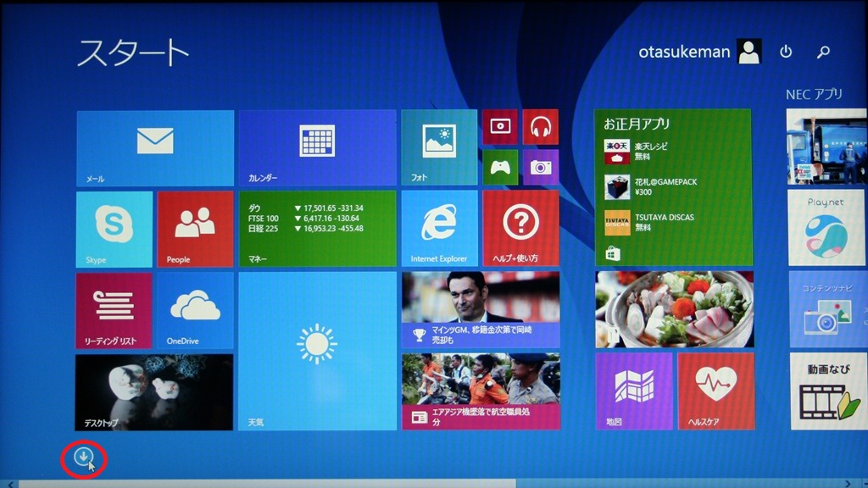
Task: Open the Camera app small tile
Action: (540, 167)
